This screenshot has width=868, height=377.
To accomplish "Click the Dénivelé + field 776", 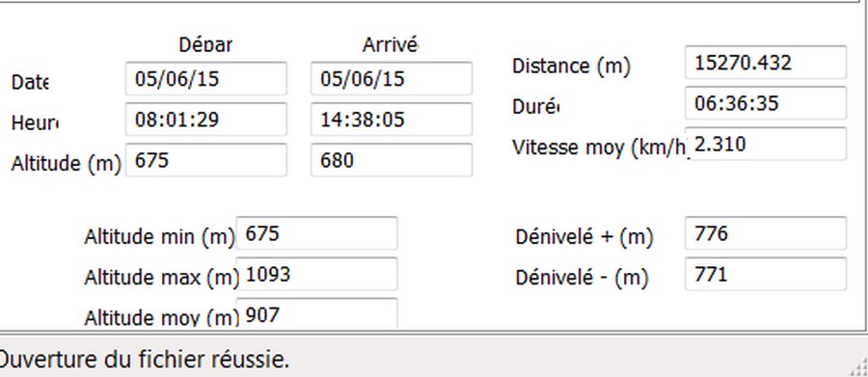I will (766, 233).
